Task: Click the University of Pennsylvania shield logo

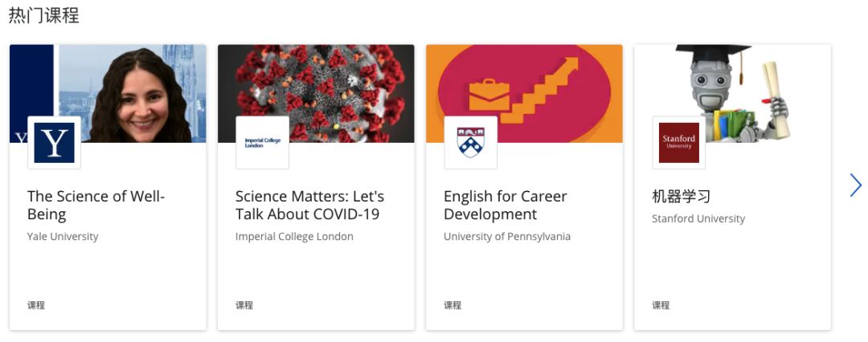Action: 470,143
